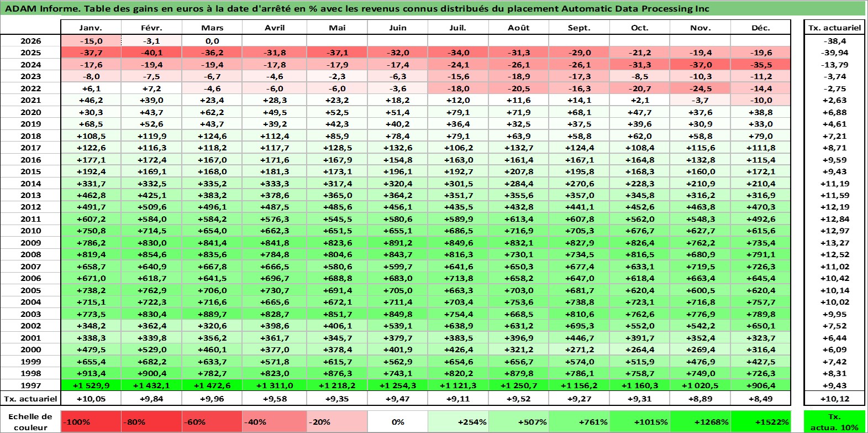Image resolution: width=868 pixels, height=433 pixels.
Task: Click the 2016 Nov. cell +132,8
Action: (700, 160)
